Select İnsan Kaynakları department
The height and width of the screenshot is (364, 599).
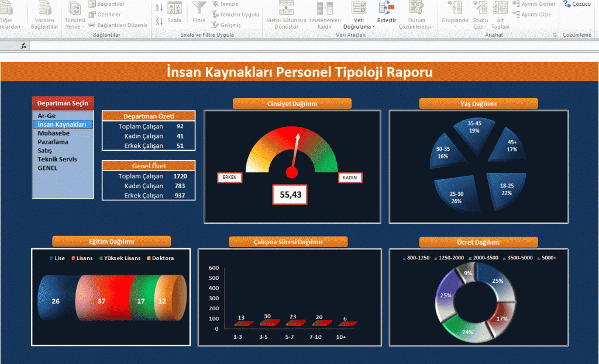(63, 124)
